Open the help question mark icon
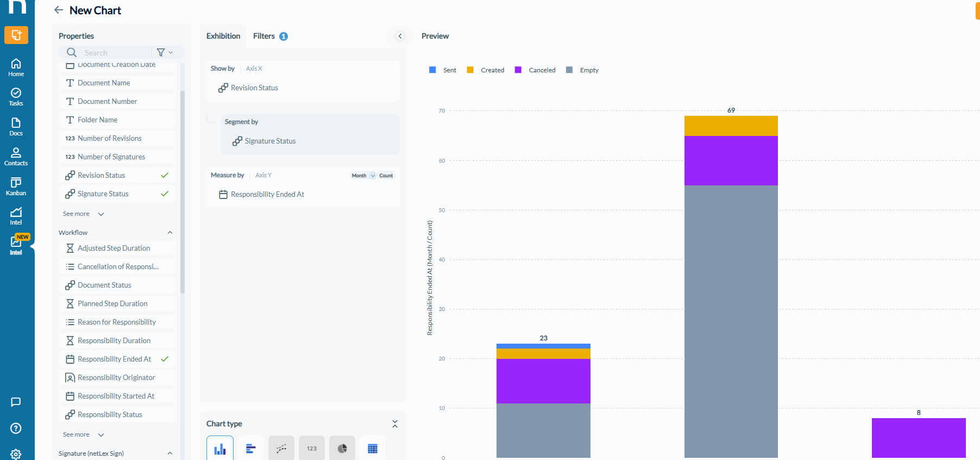980x460 pixels. [x=16, y=428]
